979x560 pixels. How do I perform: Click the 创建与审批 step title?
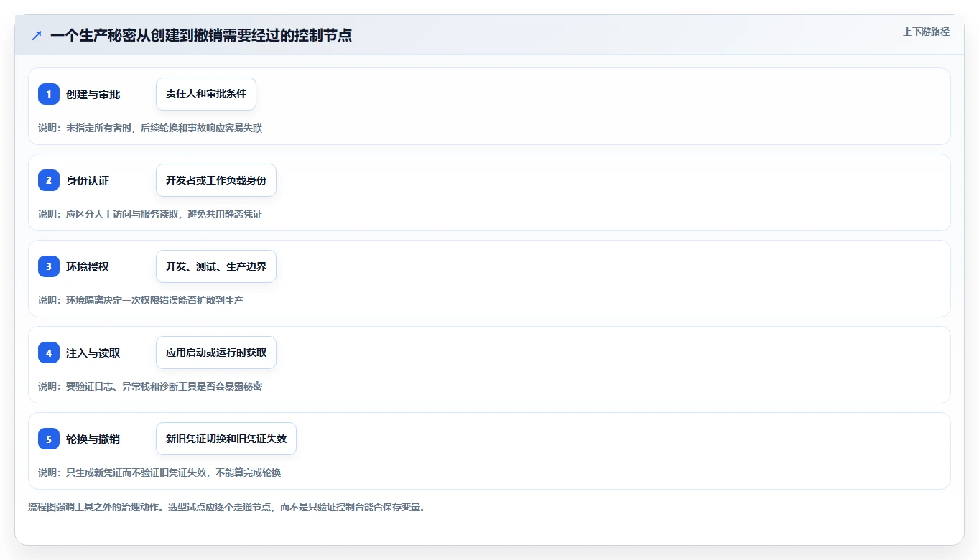coord(93,95)
